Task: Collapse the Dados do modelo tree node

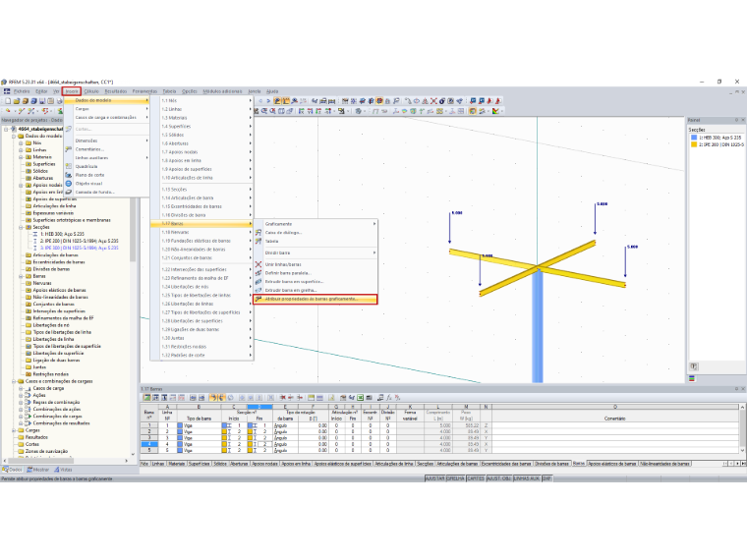Action: (x=14, y=137)
